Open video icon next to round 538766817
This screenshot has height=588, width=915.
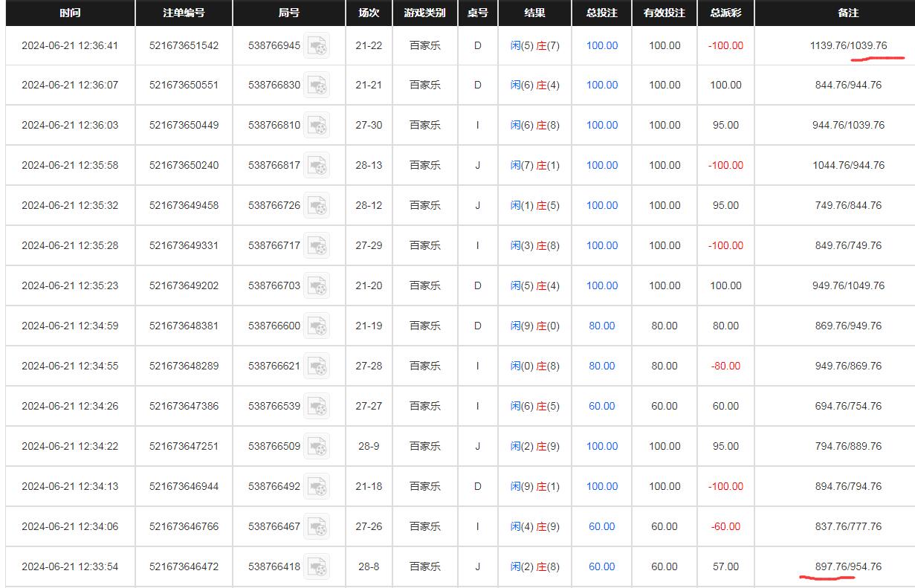coord(317,166)
